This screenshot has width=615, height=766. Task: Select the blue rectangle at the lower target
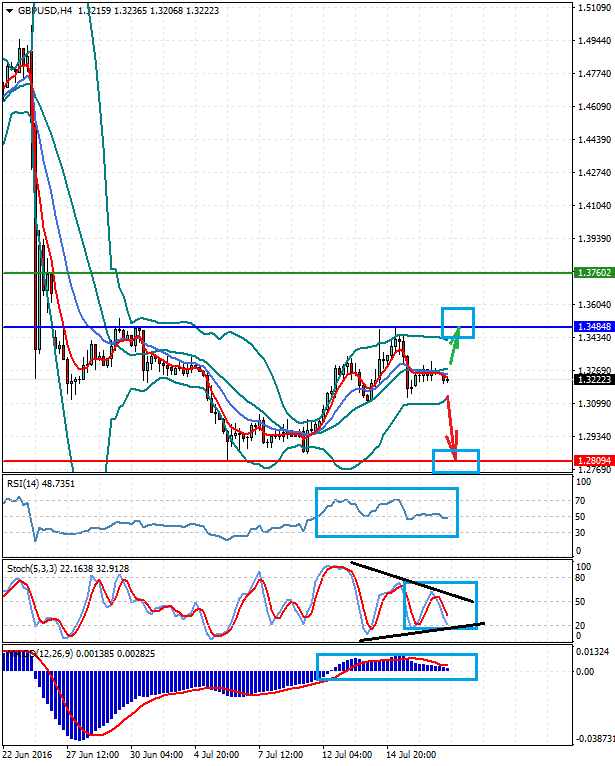(456, 461)
